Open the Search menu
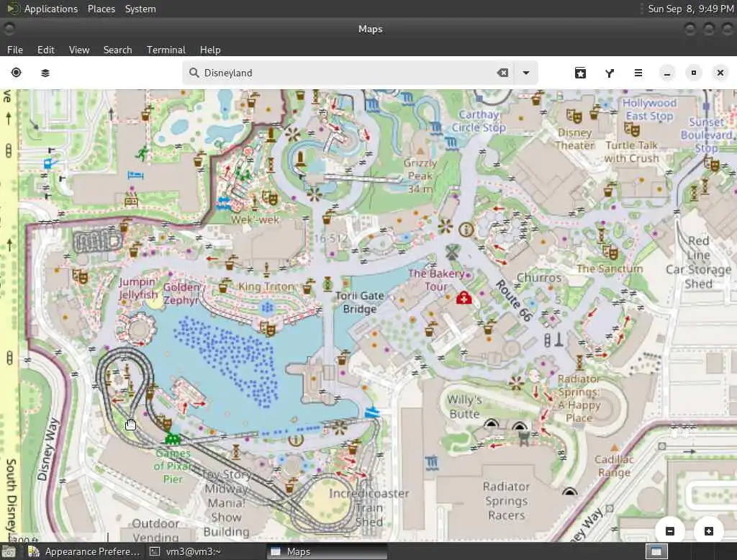This screenshot has width=737, height=560. [x=117, y=50]
